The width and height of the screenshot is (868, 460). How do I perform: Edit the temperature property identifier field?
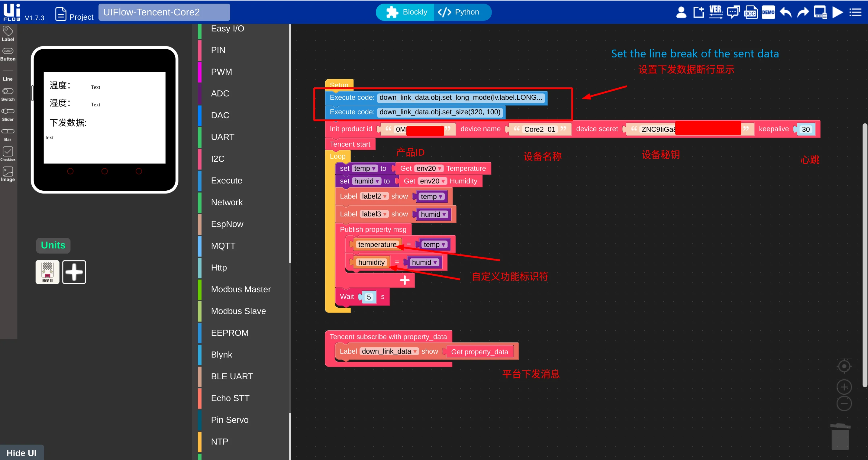[x=377, y=245]
